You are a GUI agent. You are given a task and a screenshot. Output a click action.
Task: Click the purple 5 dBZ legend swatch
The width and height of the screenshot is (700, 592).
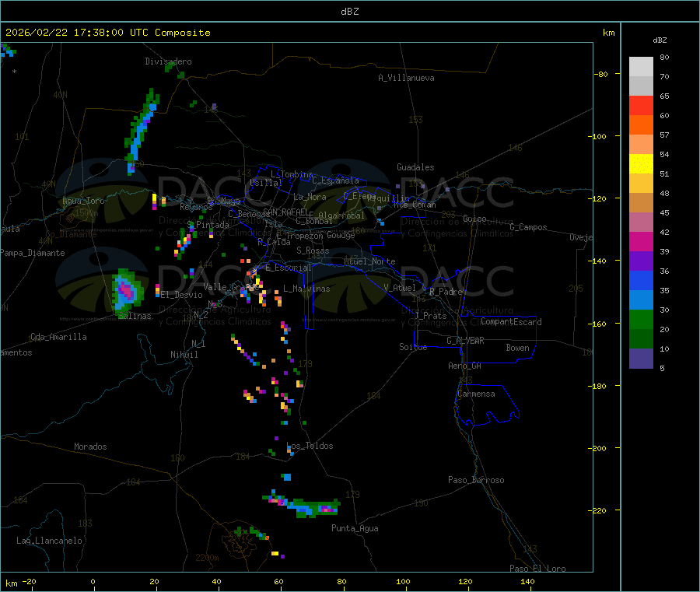click(x=641, y=359)
